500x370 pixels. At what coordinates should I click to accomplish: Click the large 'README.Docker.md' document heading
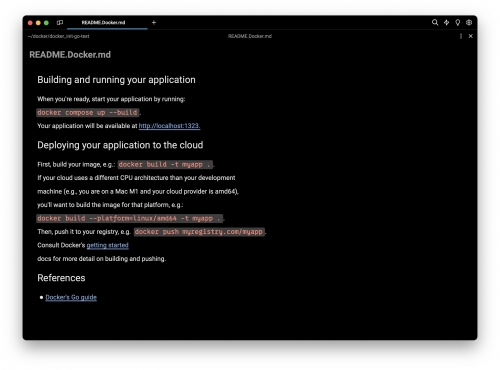click(70, 55)
